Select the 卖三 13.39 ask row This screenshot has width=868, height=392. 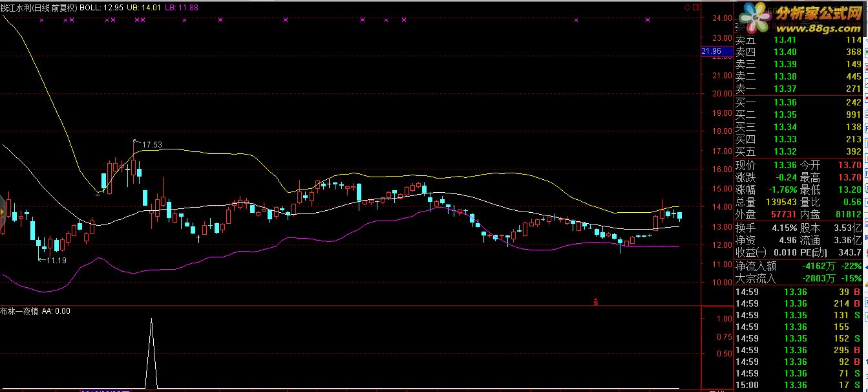tap(799, 65)
